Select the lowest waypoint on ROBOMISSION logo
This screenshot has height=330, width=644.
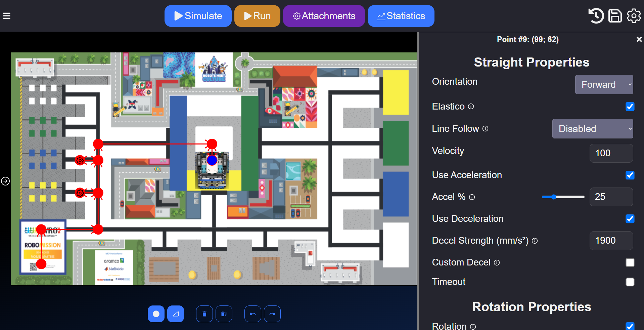[41, 264]
